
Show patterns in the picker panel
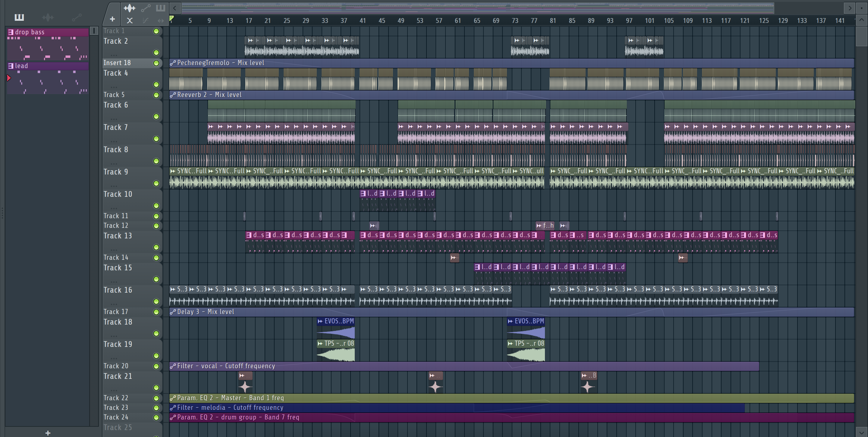19,17
